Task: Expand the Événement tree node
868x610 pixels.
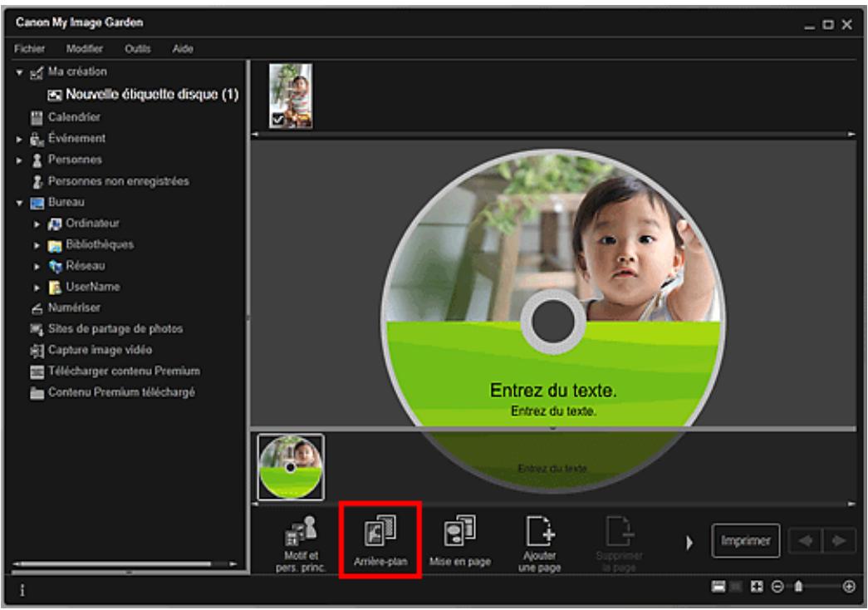Action: [18, 138]
